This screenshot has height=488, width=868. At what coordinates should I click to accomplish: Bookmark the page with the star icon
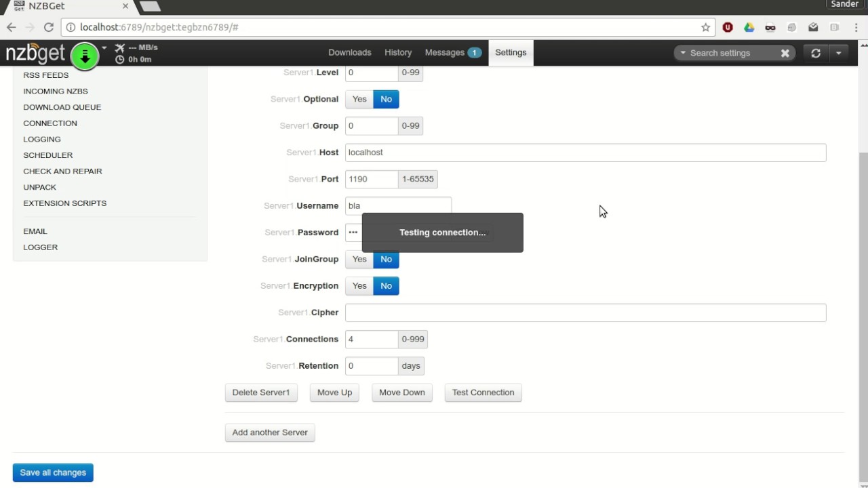coord(706,27)
